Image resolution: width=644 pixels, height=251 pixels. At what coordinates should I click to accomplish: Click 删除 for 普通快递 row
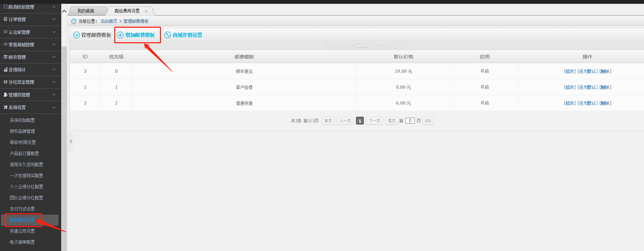605,103
